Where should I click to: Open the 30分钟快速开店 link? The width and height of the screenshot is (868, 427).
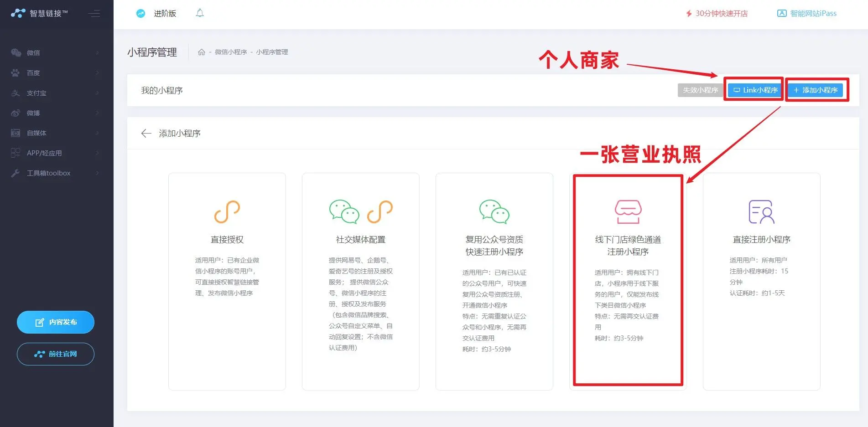(717, 14)
